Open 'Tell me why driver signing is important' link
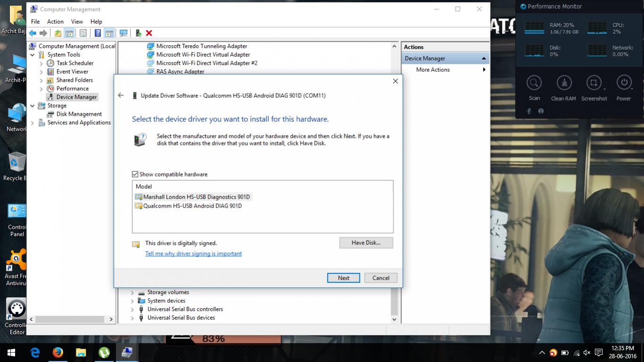Viewport: 644px width, 362px height. 193,253
